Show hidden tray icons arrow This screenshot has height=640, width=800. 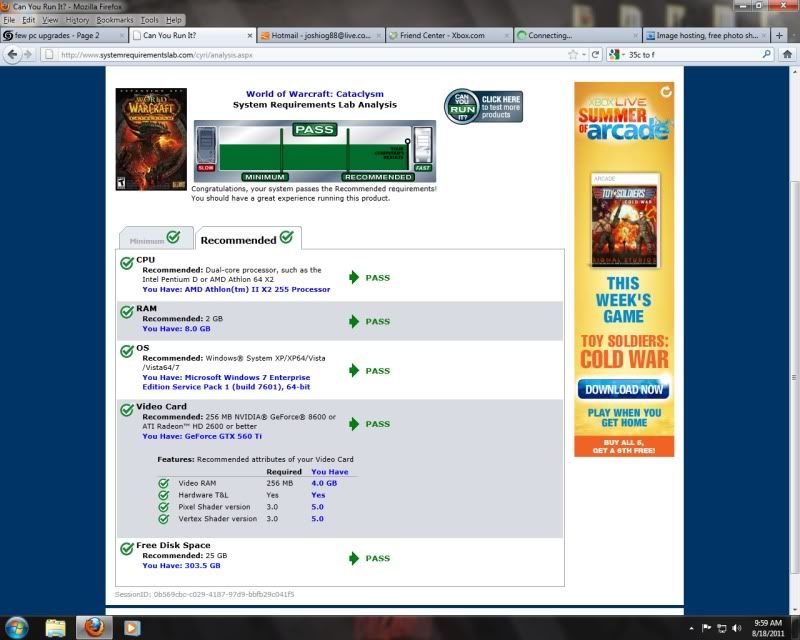(x=691, y=628)
